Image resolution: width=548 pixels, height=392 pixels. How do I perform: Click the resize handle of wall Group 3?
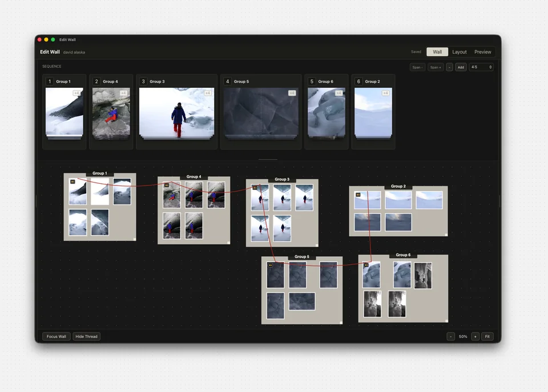317,245
